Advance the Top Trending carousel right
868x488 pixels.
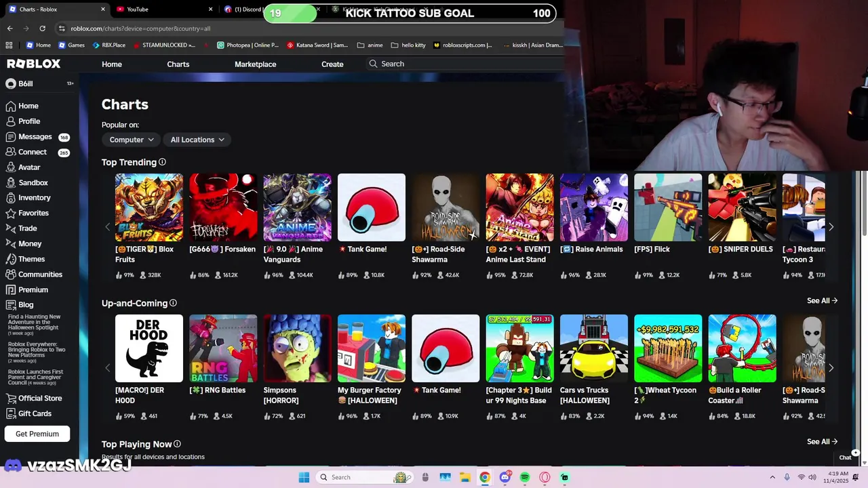(831, 227)
